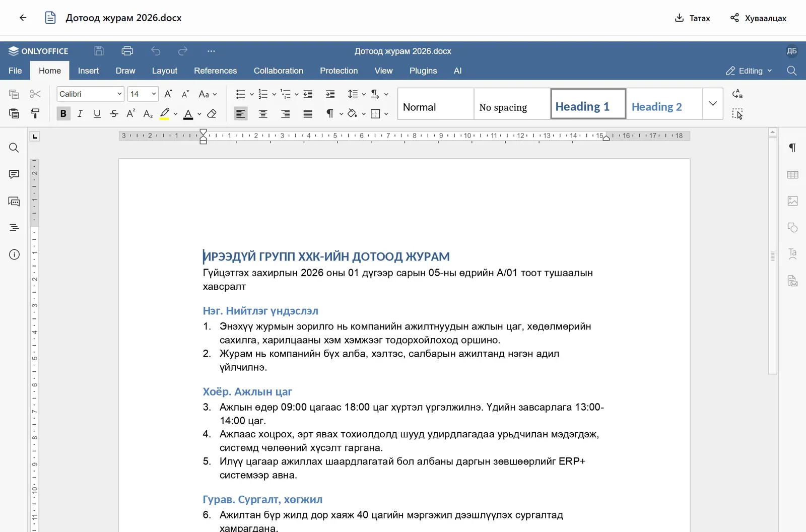Open the Chat sidebar panel
Screen dimensions: 806x532
[x=14, y=202]
